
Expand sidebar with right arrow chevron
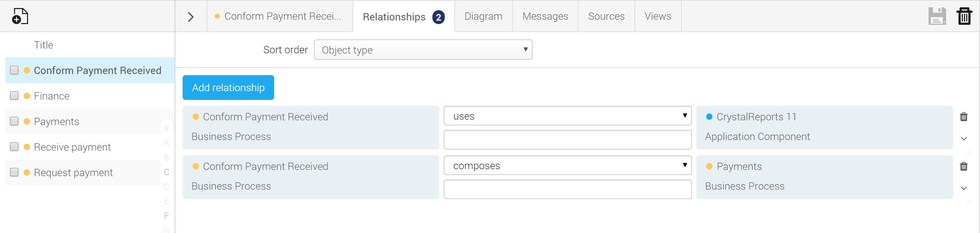click(191, 17)
